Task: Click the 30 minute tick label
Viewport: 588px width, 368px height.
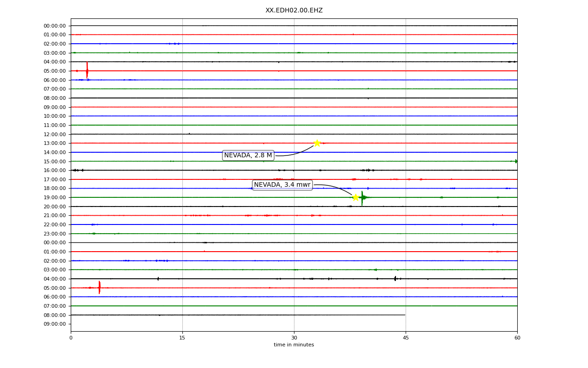Action: (x=294, y=338)
